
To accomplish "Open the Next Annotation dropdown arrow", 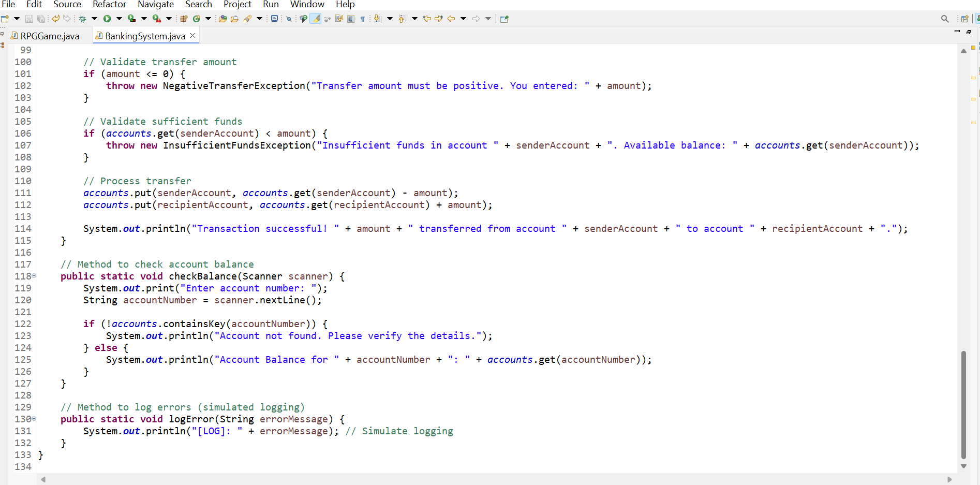I will (x=390, y=19).
